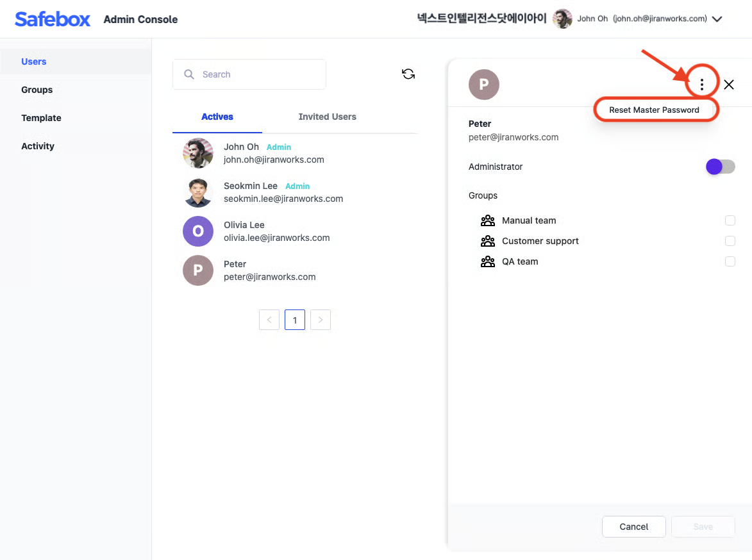Open the three-dot more options menu
752x560 pixels.
702,84
